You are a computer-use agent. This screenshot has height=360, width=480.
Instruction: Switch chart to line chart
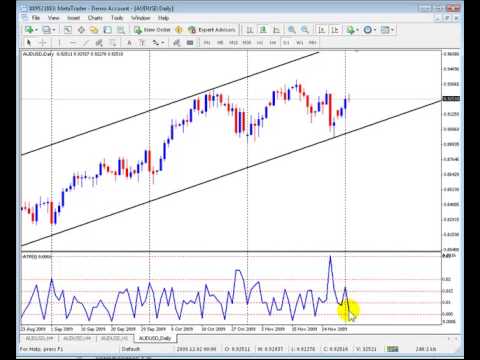276,30
